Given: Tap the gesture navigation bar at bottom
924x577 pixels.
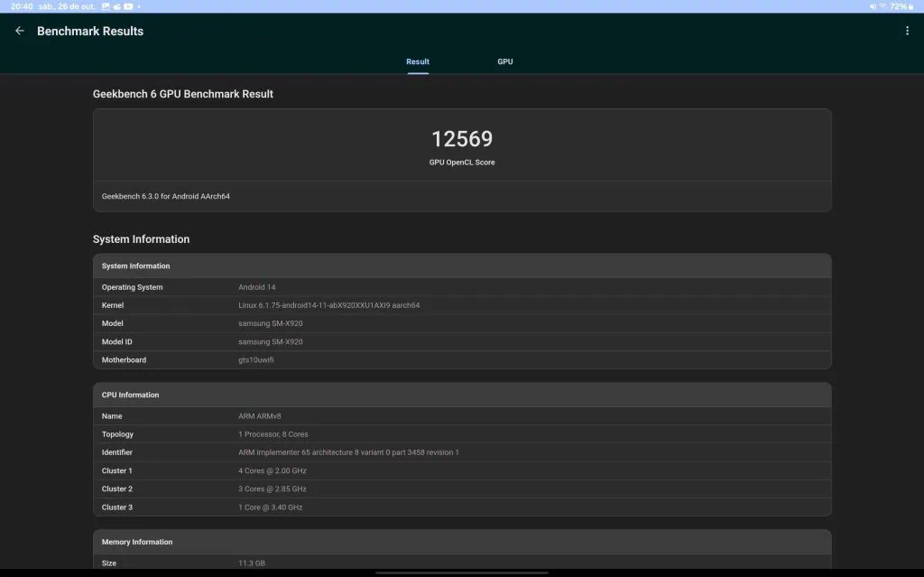Looking at the screenshot, I should tap(461, 572).
